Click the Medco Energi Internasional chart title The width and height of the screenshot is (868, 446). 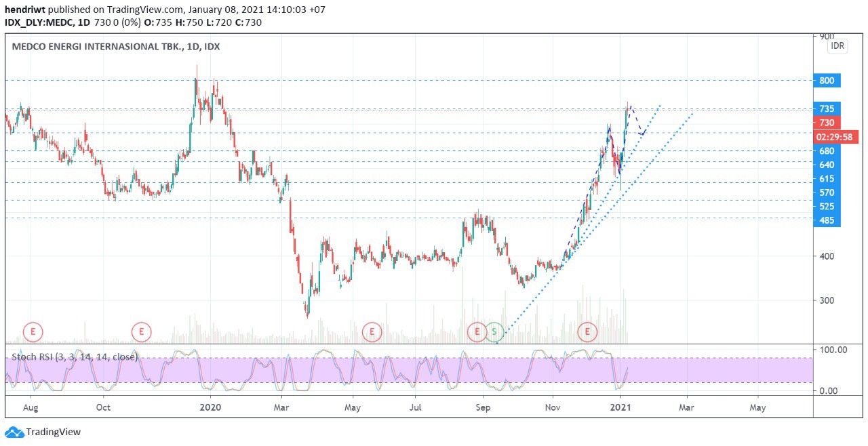pos(116,47)
